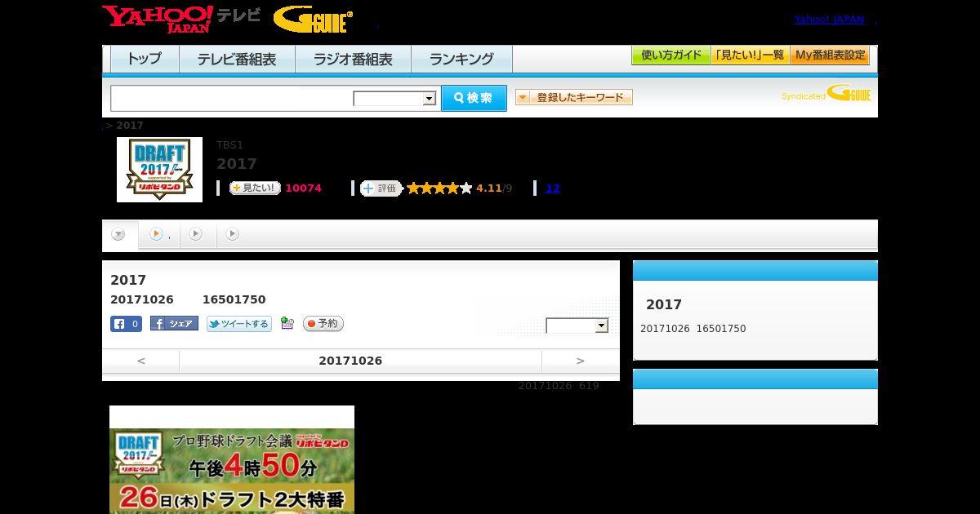Add program to calendar icon

pos(287,323)
